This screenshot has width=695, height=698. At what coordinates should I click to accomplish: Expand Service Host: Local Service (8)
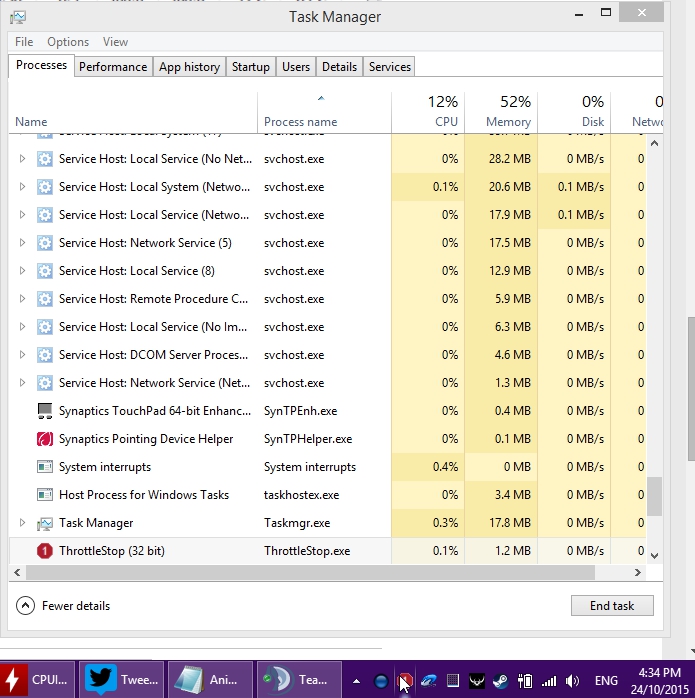[x=22, y=271]
